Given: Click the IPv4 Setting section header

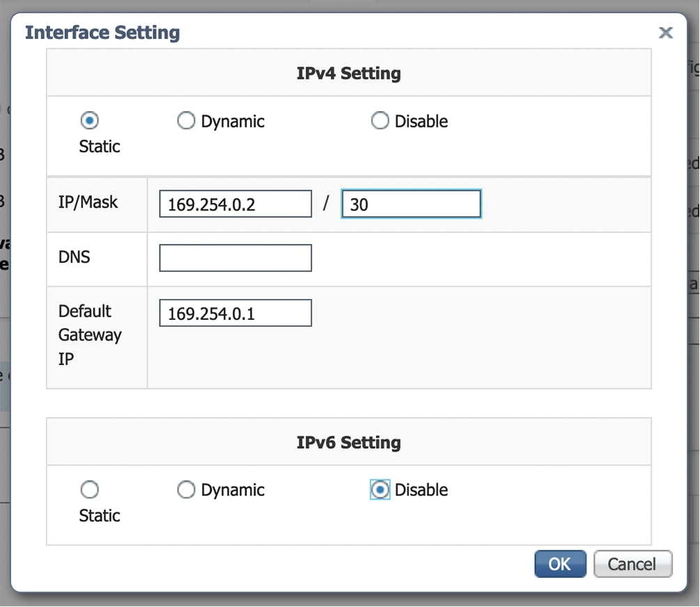Looking at the screenshot, I should (x=348, y=73).
